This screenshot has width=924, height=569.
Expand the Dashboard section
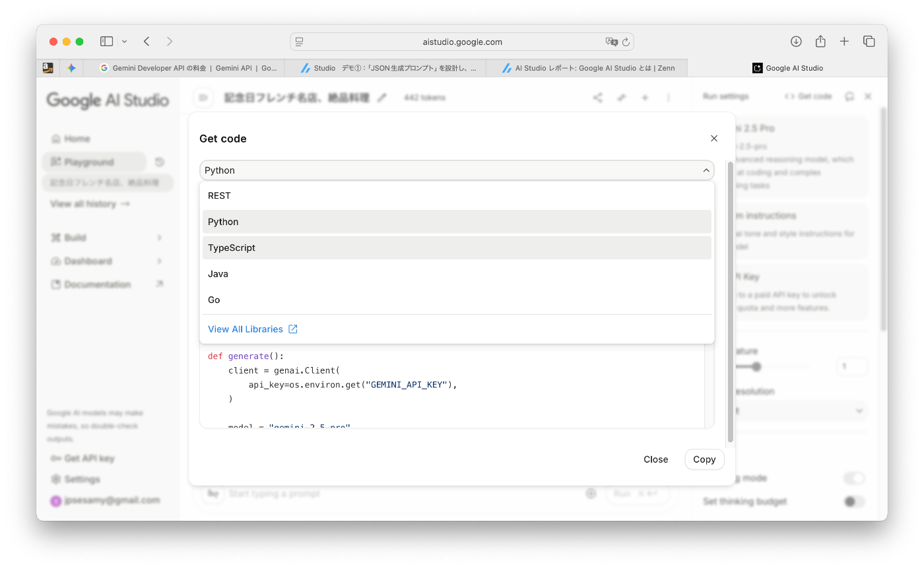coord(108,261)
